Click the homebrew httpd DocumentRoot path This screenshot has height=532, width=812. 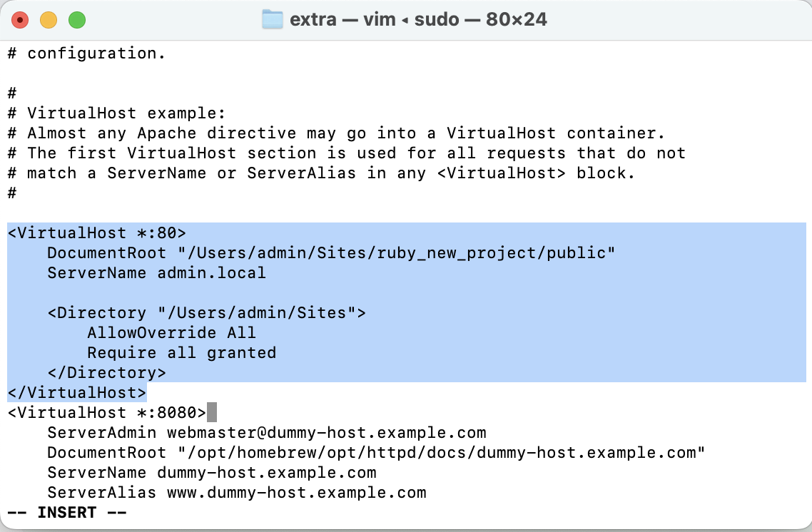point(435,453)
